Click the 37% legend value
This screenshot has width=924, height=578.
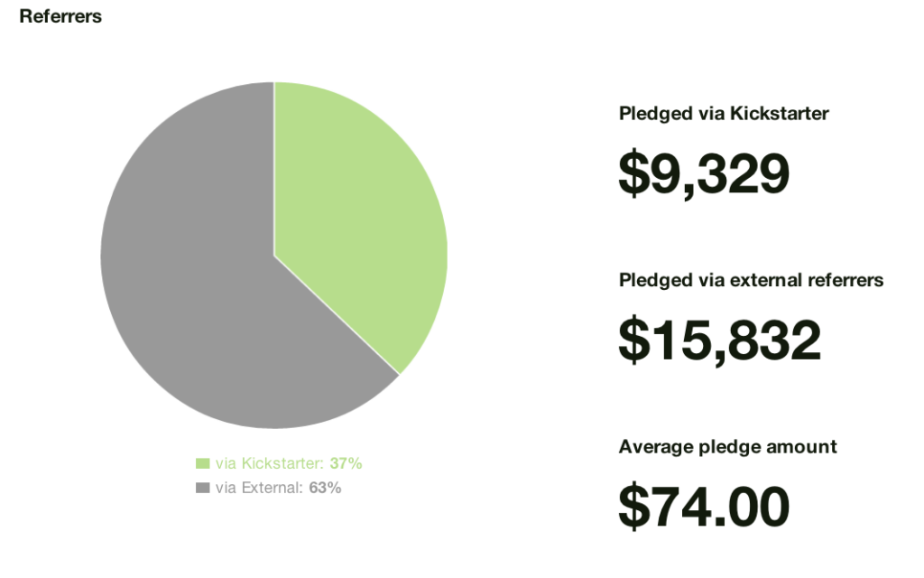coord(346,464)
